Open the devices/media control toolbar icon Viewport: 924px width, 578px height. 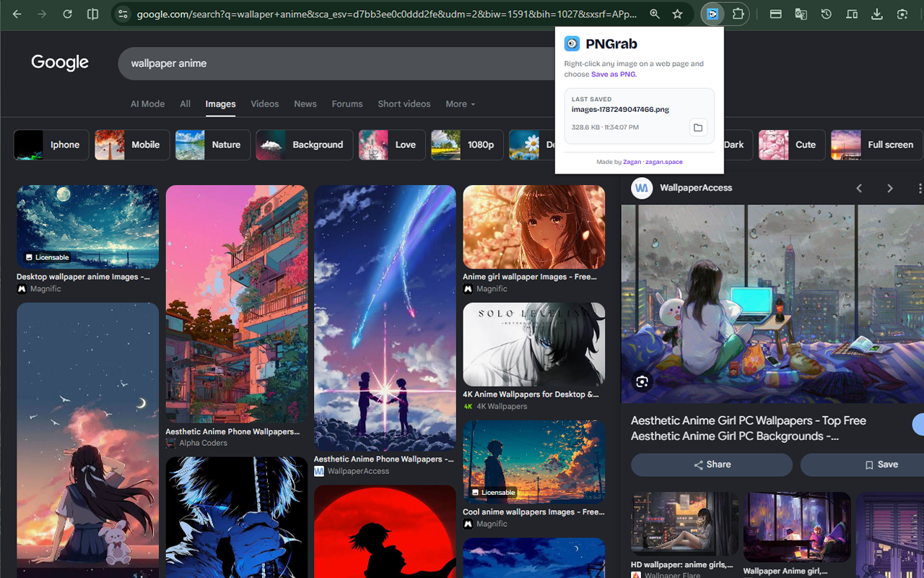pos(851,14)
